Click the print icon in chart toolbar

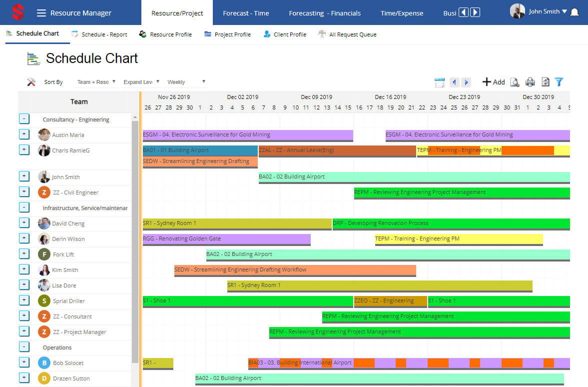(530, 82)
